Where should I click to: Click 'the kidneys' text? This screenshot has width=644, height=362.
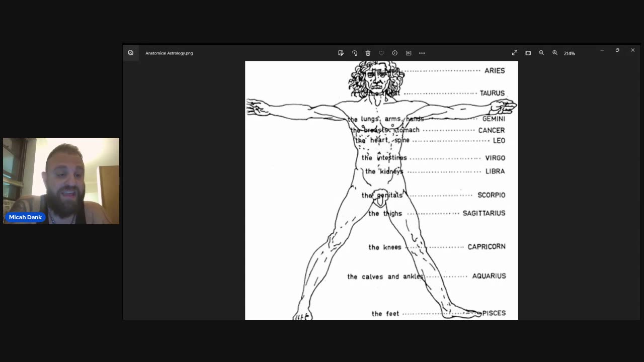click(x=384, y=171)
